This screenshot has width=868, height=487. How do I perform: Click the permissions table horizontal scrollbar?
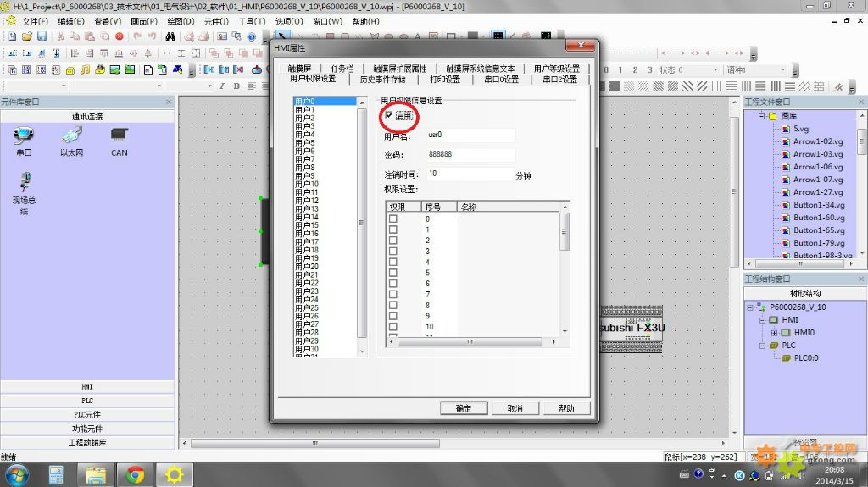(x=470, y=341)
